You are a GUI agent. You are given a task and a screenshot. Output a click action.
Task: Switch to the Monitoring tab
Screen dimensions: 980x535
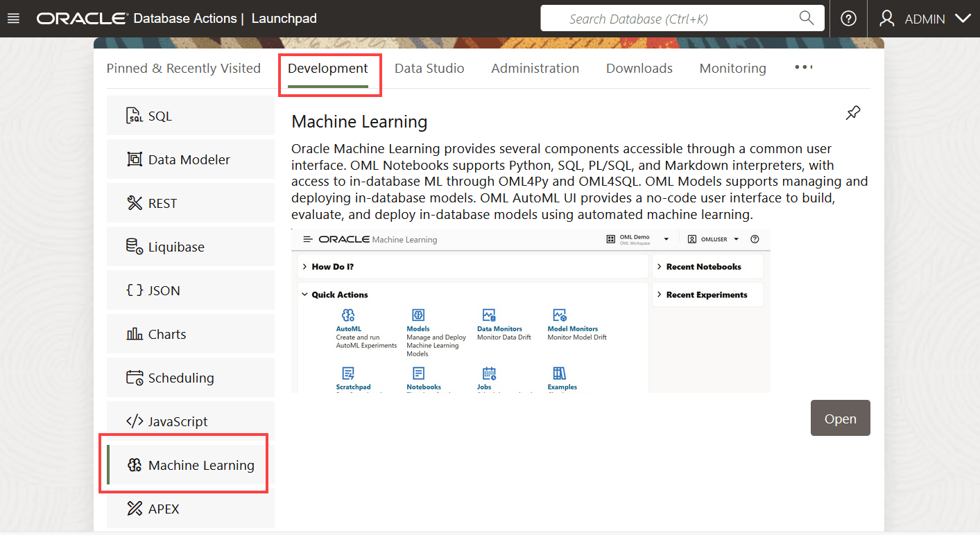coord(733,69)
